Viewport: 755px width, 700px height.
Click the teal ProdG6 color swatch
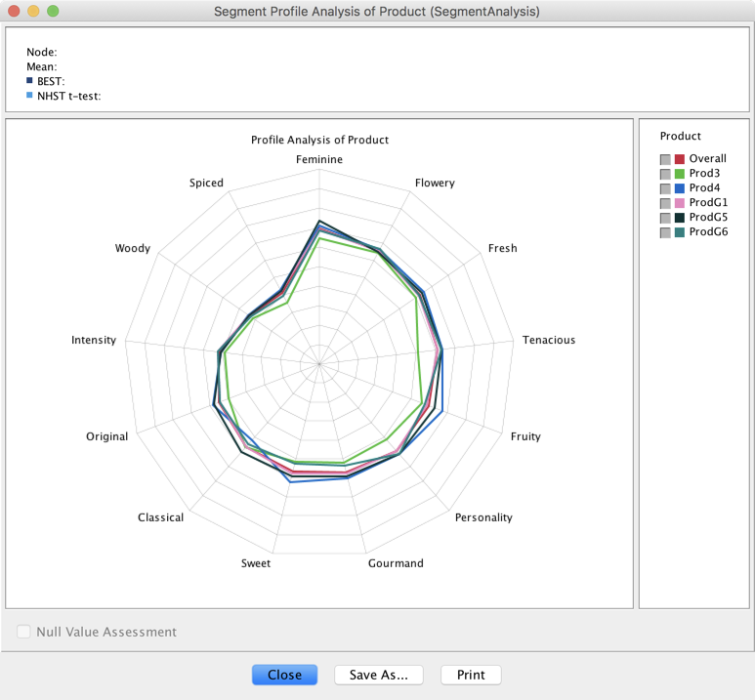(679, 232)
